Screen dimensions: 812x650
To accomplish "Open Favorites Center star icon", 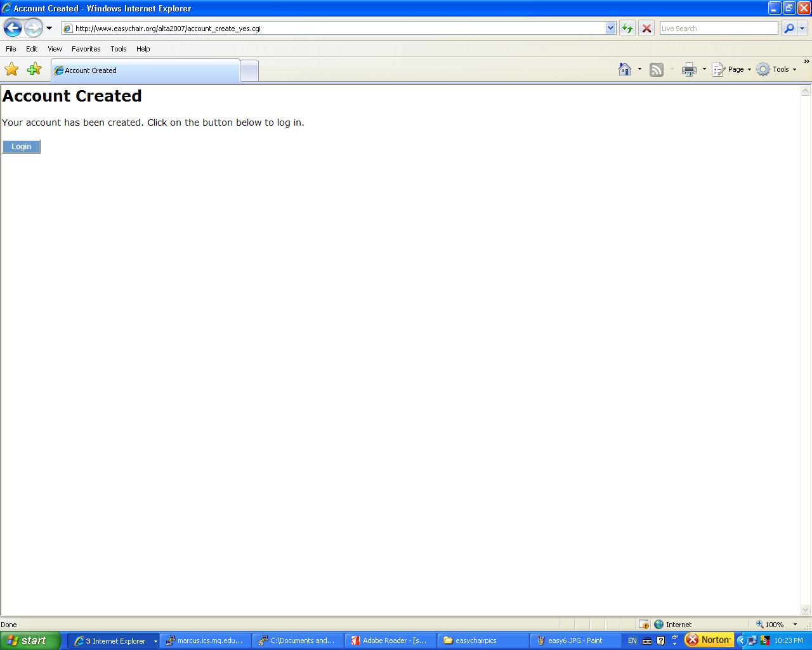I will (x=11, y=69).
